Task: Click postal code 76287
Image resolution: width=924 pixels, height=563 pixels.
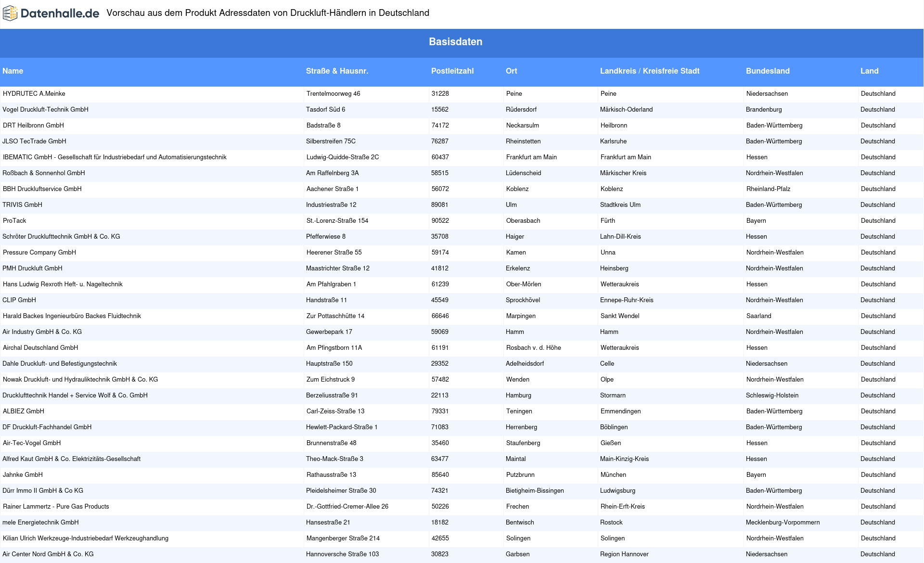Action: 440,141
